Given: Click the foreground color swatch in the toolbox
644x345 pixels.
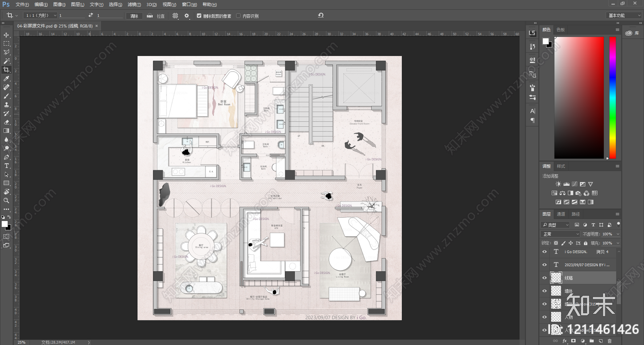Looking at the screenshot, I should pos(4,224).
